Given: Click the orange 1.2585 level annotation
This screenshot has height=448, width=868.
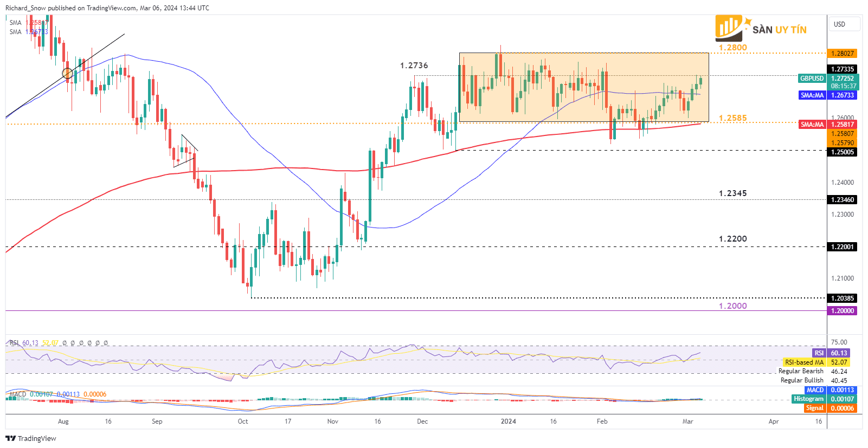Looking at the screenshot, I should [x=733, y=118].
